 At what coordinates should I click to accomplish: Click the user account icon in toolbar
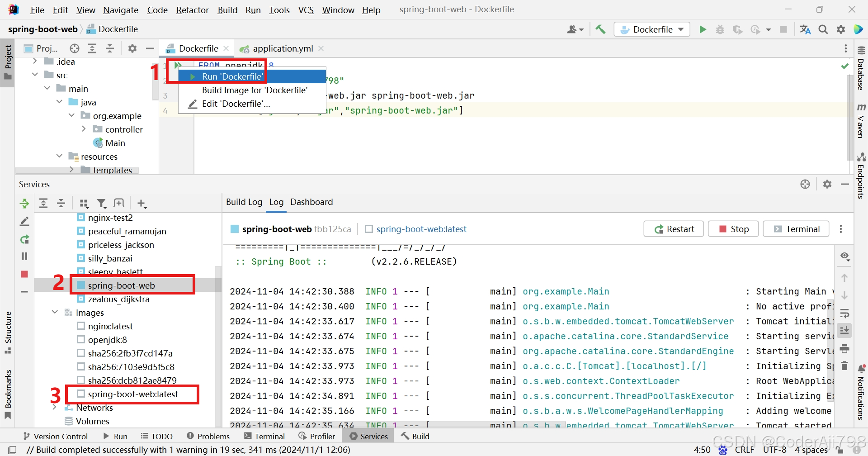click(575, 29)
